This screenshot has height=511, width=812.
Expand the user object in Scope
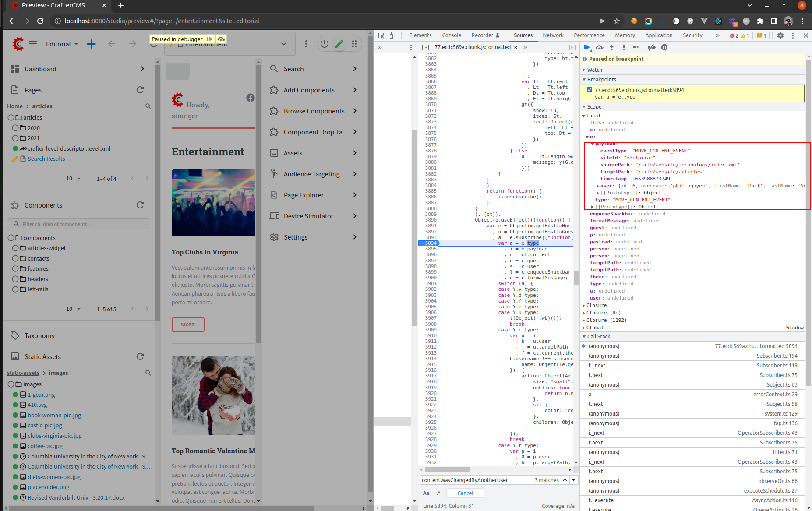pyautogui.click(x=598, y=186)
